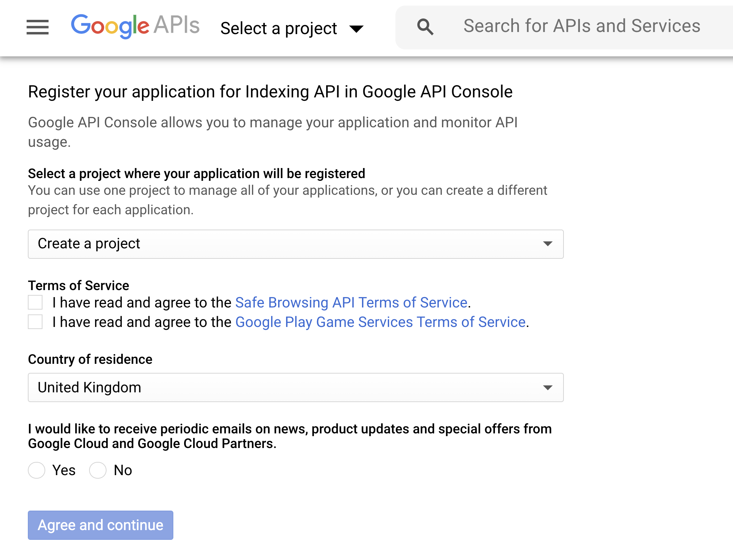The height and width of the screenshot is (560, 733).
Task: Focus the Search for APIs and Services field
Action: coord(582,26)
